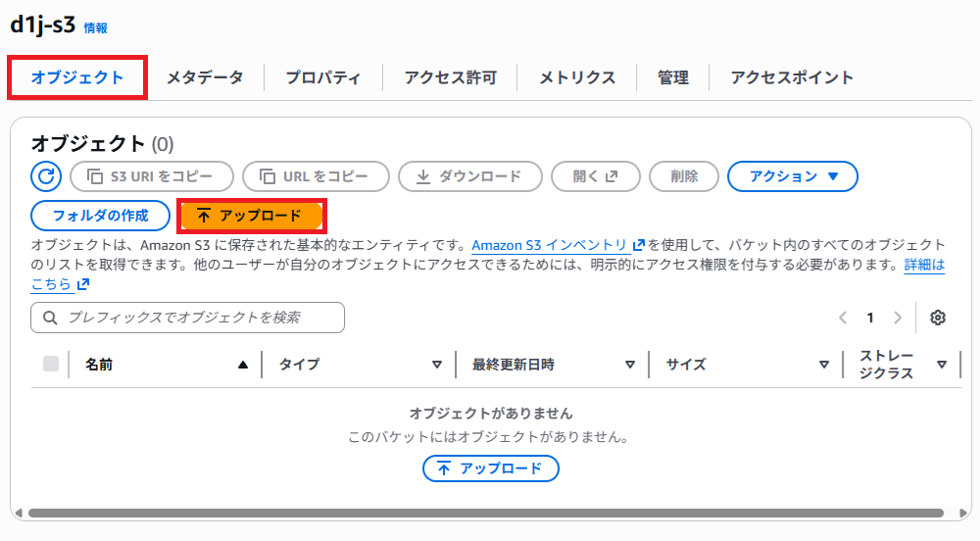The height and width of the screenshot is (541, 980).
Task: Switch to the プロパティ tab
Action: point(323,77)
